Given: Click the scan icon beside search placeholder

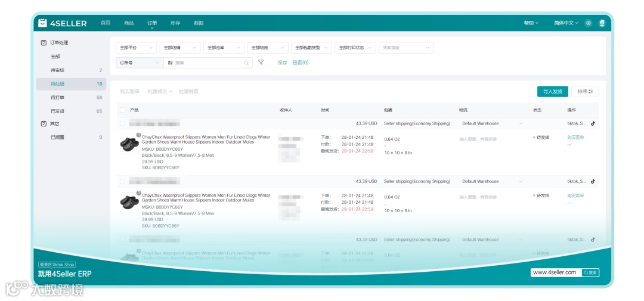Looking at the screenshot, I should (170, 63).
